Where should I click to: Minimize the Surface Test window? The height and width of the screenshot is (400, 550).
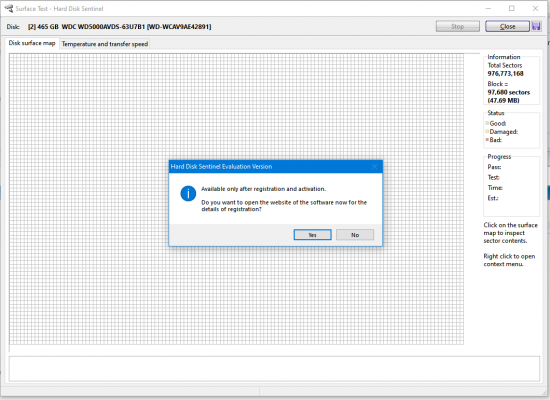pyautogui.click(x=488, y=8)
